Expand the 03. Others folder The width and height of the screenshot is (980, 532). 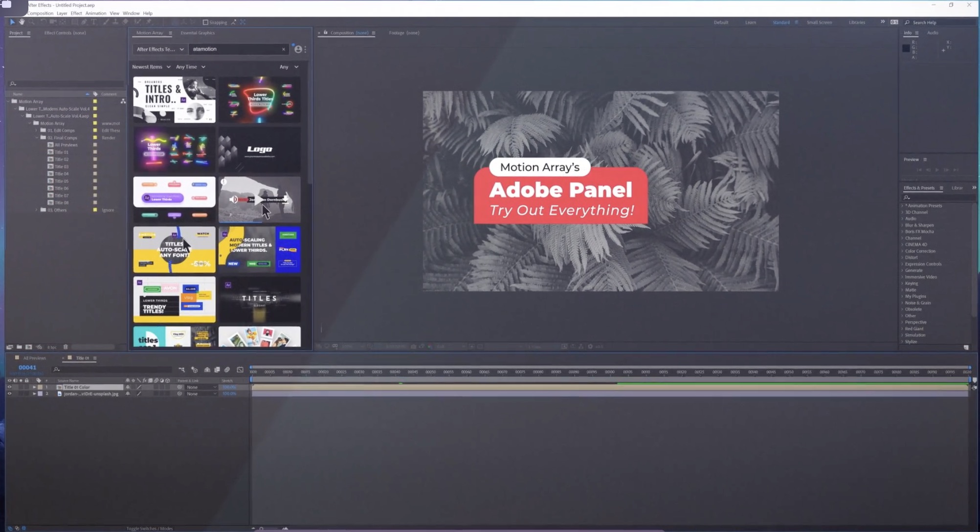pyautogui.click(x=36, y=210)
